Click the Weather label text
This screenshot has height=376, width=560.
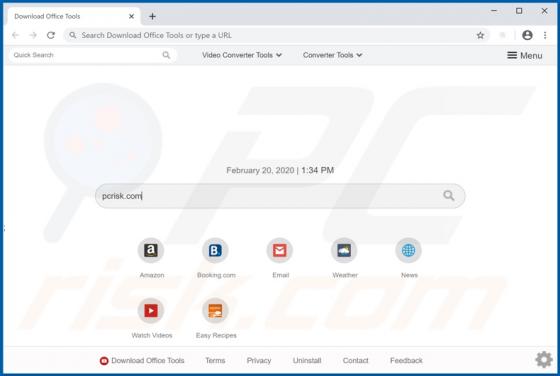tap(345, 275)
